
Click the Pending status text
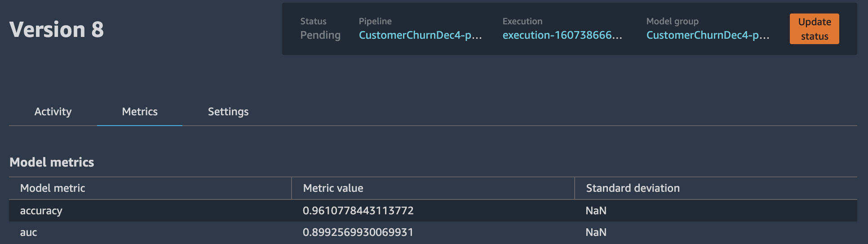point(320,35)
